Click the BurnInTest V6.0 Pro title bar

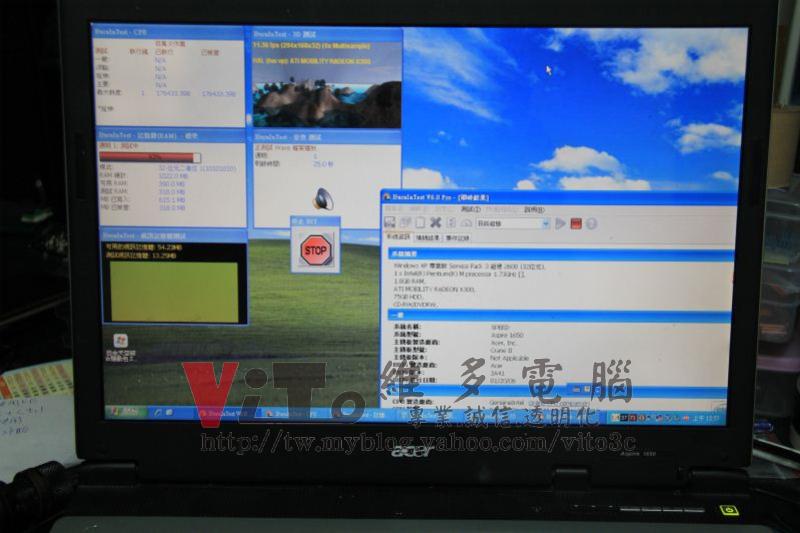(x=559, y=197)
